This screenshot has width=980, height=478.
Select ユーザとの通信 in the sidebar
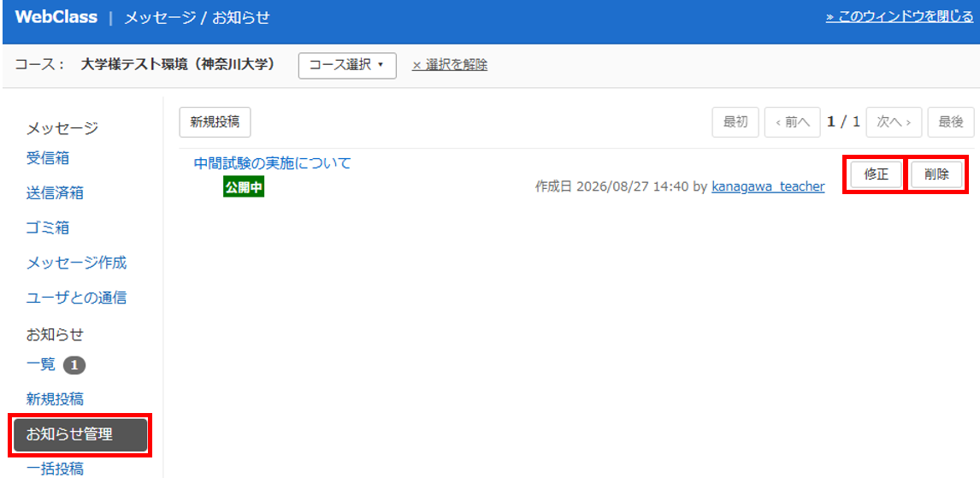(x=76, y=298)
